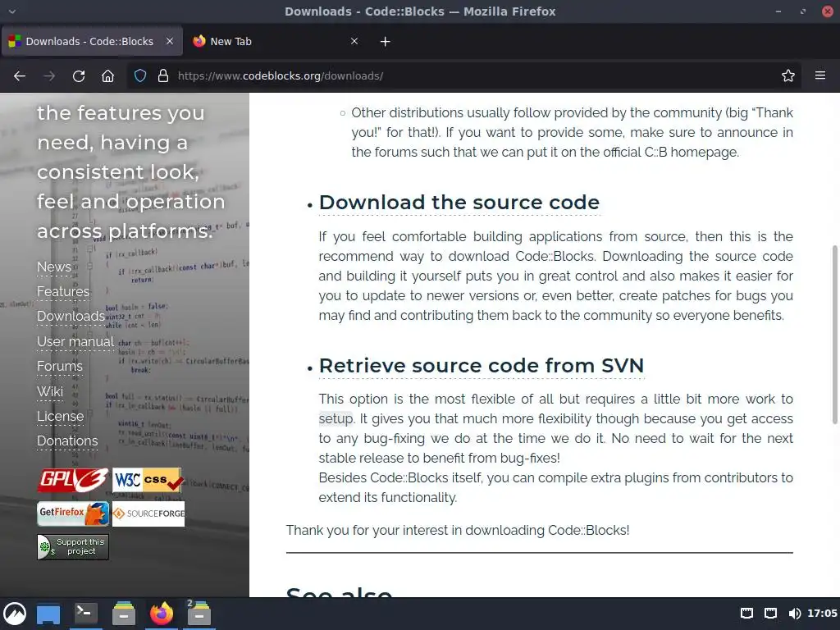Open Retrieve source code from SVN link

click(x=481, y=366)
